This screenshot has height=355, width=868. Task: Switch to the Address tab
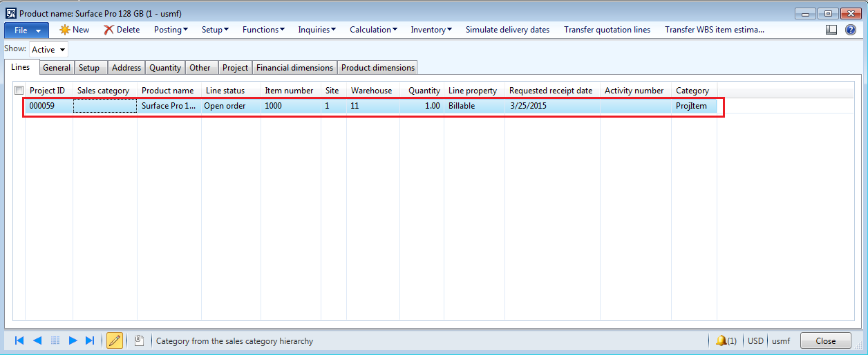[x=126, y=68]
